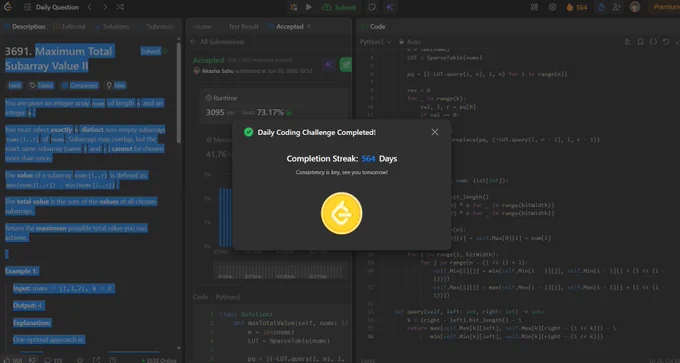Open the Code panel tab
The width and height of the screenshot is (680, 363).
pos(373,26)
